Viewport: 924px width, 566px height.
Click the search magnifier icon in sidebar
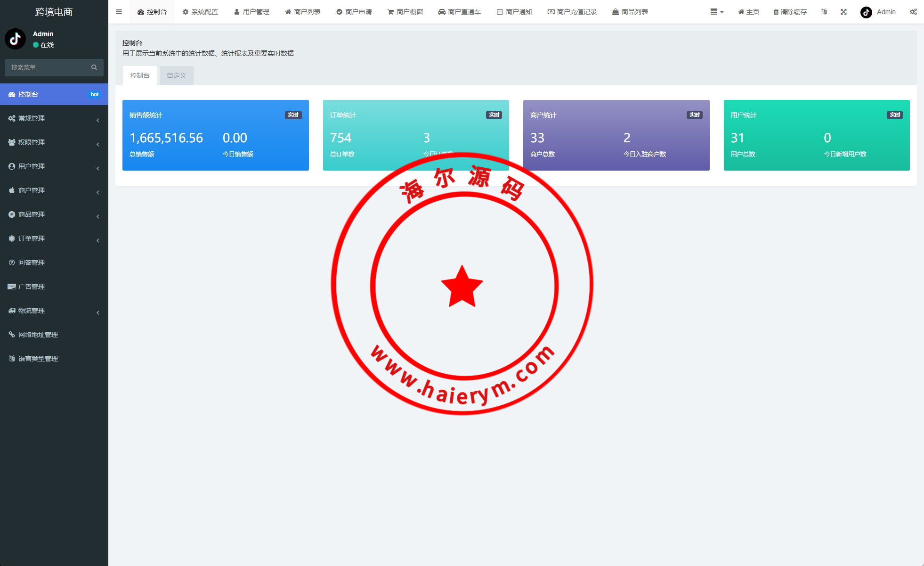click(94, 67)
